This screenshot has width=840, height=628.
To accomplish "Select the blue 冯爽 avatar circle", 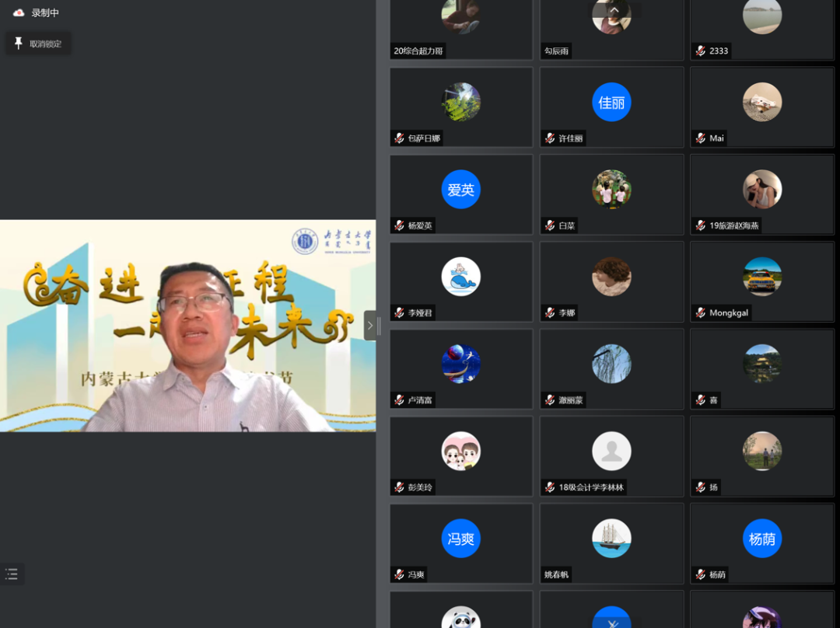I will tap(460, 538).
